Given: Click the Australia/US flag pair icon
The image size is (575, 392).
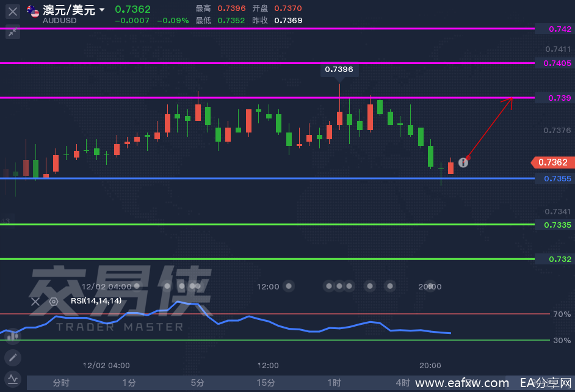Looking at the screenshot, I should point(33,12).
